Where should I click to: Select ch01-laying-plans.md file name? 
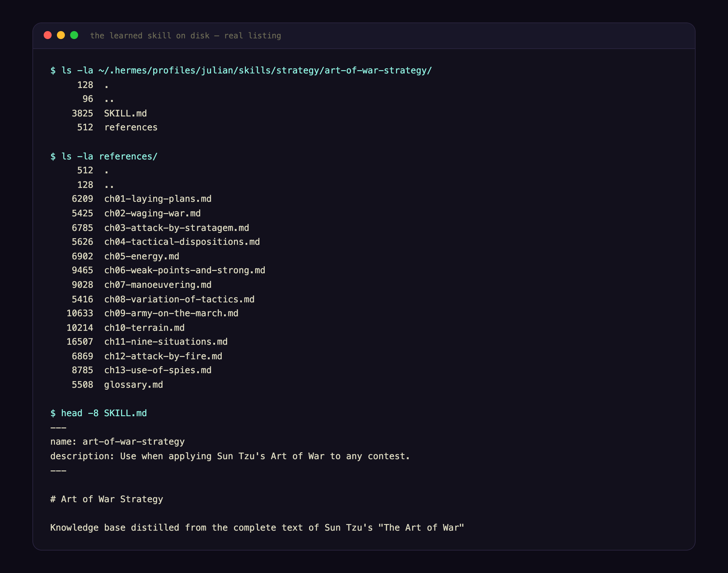click(158, 199)
